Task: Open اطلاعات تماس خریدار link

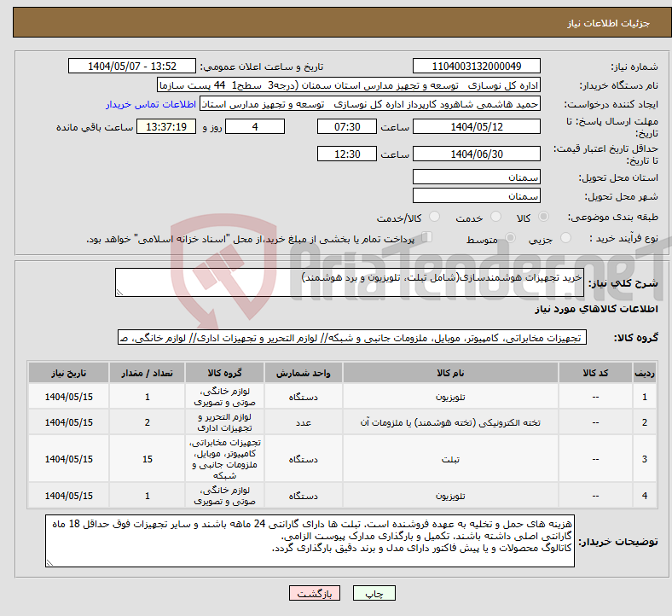Action: [151, 104]
